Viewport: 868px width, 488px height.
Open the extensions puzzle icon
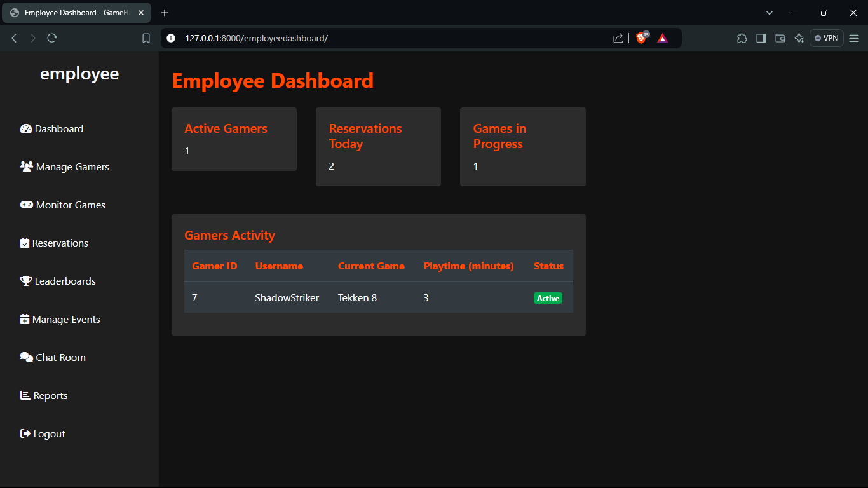click(742, 38)
